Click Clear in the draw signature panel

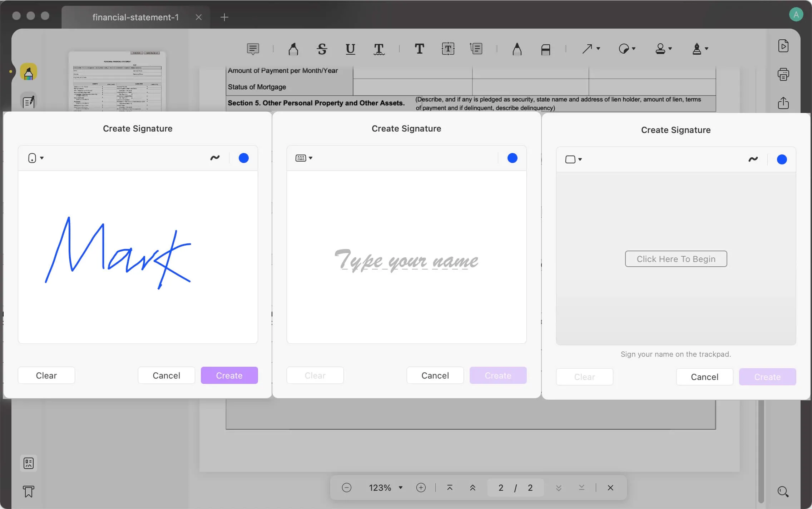(46, 375)
